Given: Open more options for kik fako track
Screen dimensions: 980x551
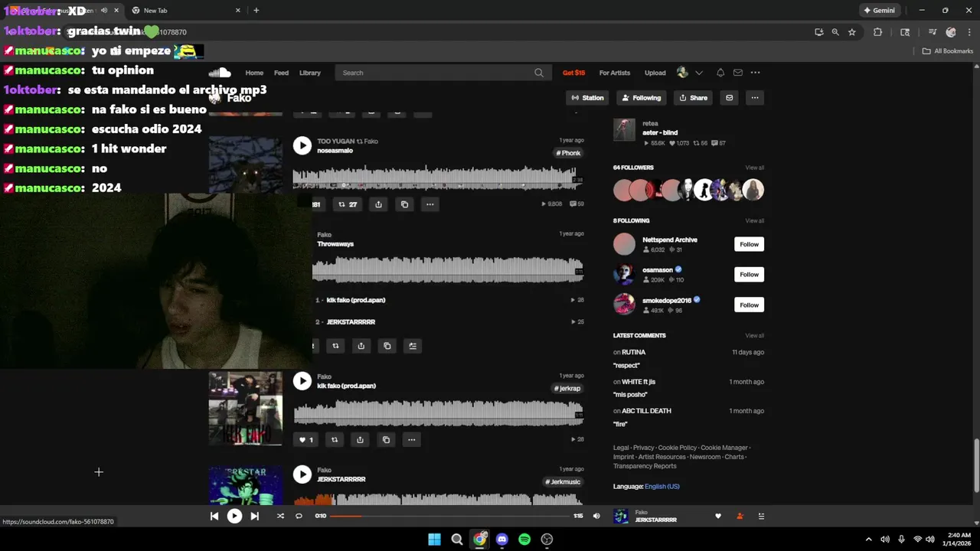Looking at the screenshot, I should click(412, 440).
